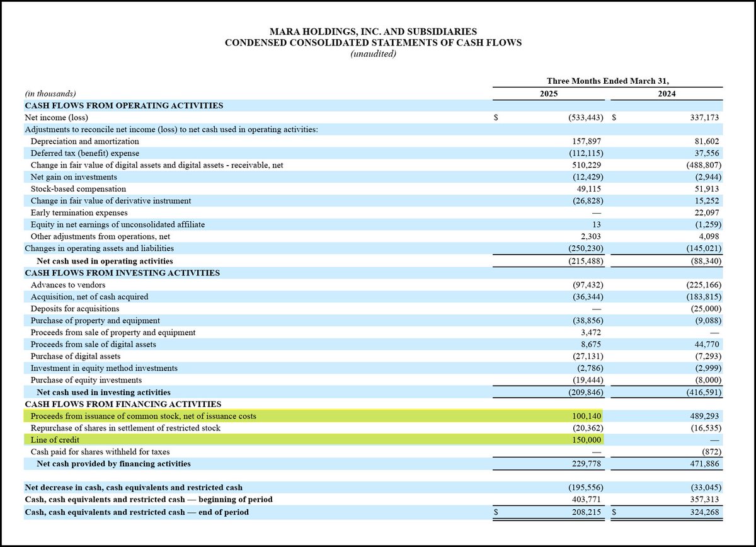The width and height of the screenshot is (756, 547).
Task: Click the value '157,897'
Action: (587, 141)
